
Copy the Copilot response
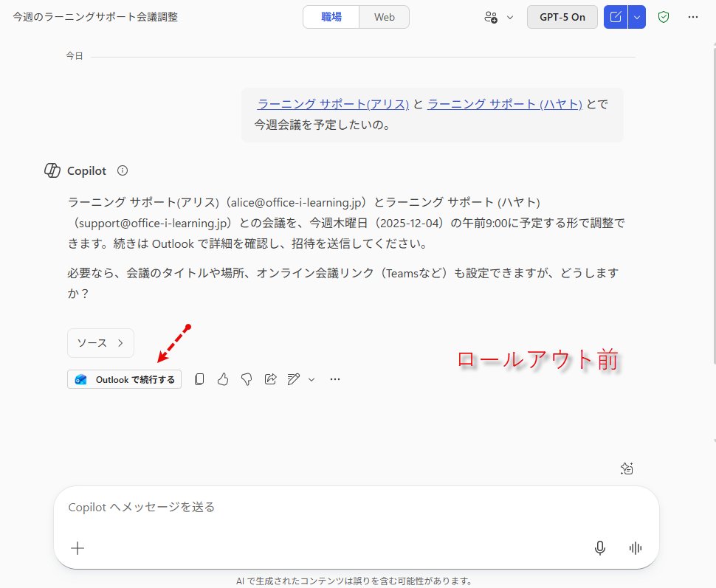click(x=199, y=378)
